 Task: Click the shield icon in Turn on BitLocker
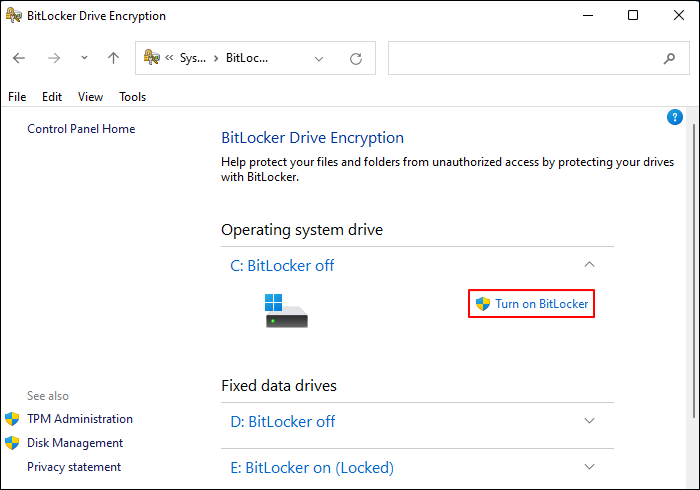pos(483,304)
